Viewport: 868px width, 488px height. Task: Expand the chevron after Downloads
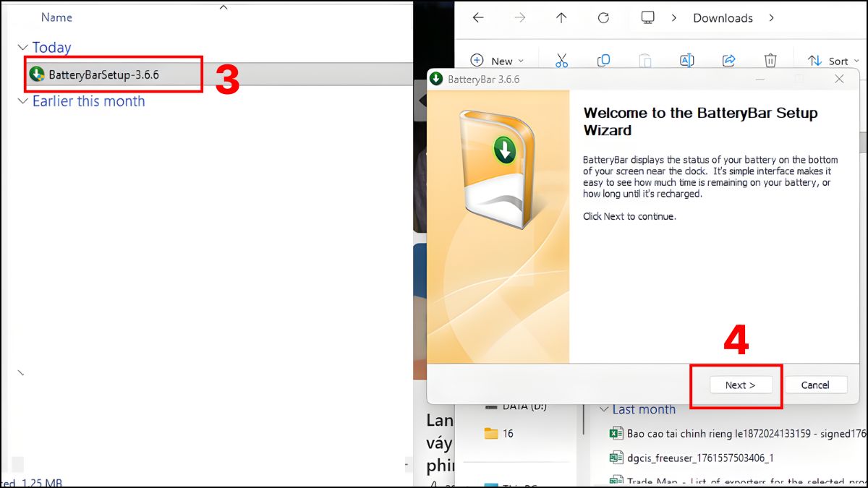pyautogui.click(x=771, y=18)
